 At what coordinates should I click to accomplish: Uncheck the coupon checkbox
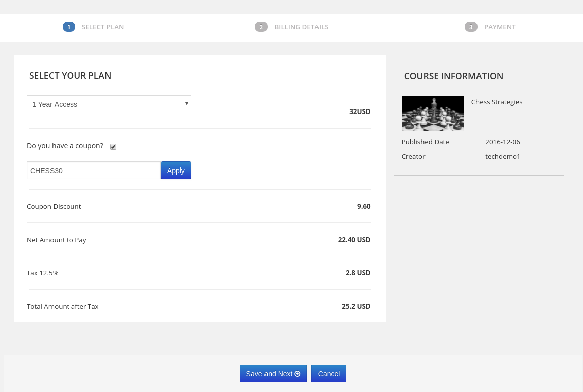[x=113, y=147]
